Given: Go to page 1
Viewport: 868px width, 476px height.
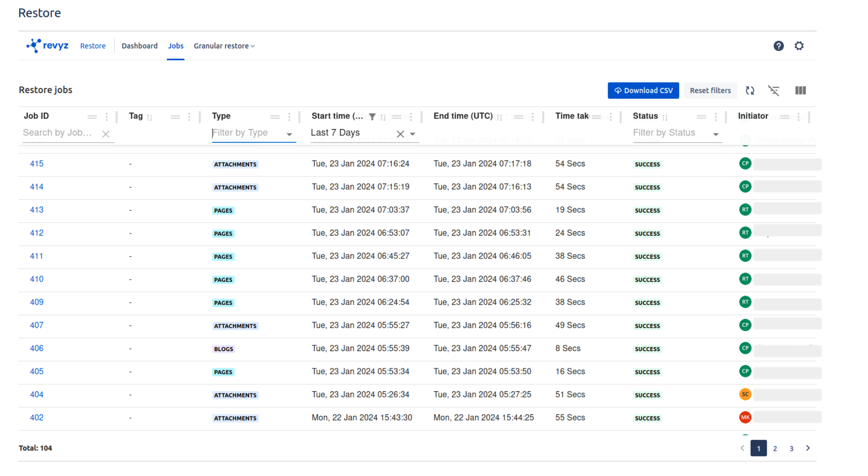Looking at the screenshot, I should tap(759, 448).
